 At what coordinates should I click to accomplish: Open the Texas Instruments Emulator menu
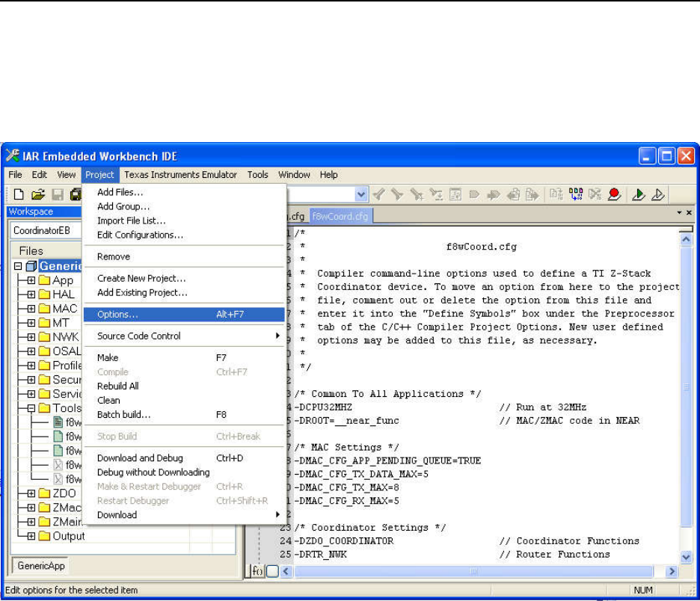point(180,175)
